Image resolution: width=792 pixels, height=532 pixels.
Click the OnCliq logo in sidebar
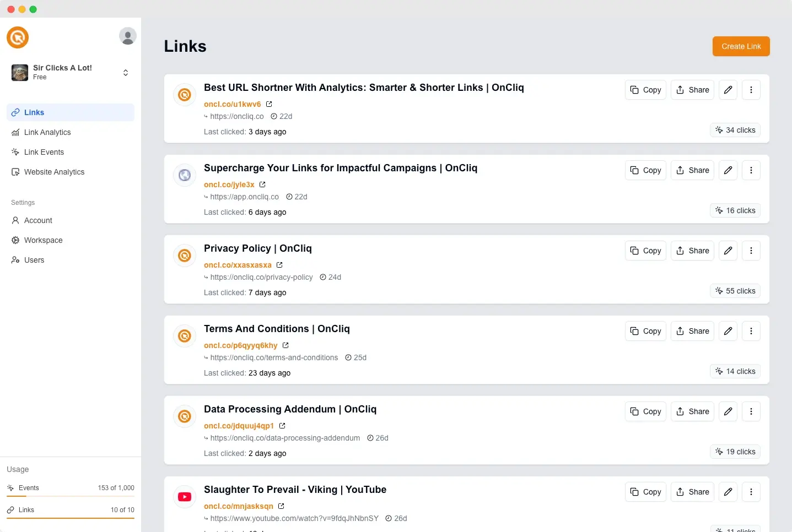(x=18, y=37)
